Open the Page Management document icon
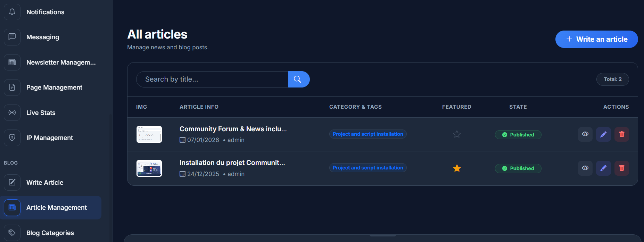Image resolution: width=644 pixels, height=242 pixels. 12,87
